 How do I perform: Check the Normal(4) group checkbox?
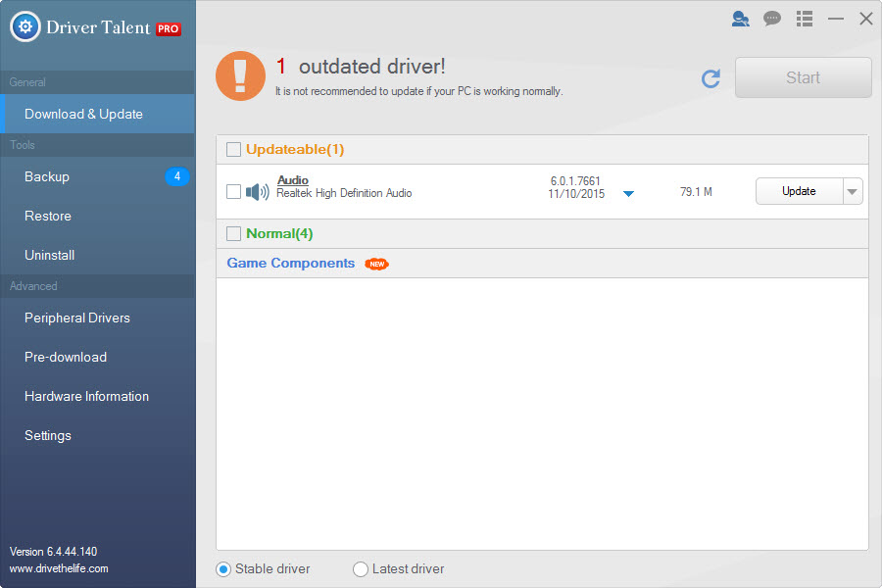pos(233,233)
